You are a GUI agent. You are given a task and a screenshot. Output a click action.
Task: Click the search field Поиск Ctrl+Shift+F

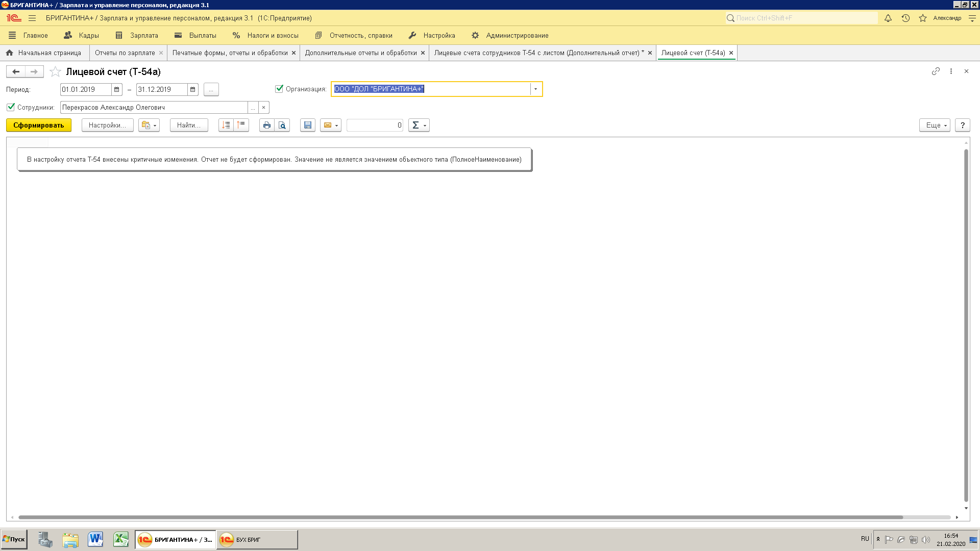[x=801, y=18]
